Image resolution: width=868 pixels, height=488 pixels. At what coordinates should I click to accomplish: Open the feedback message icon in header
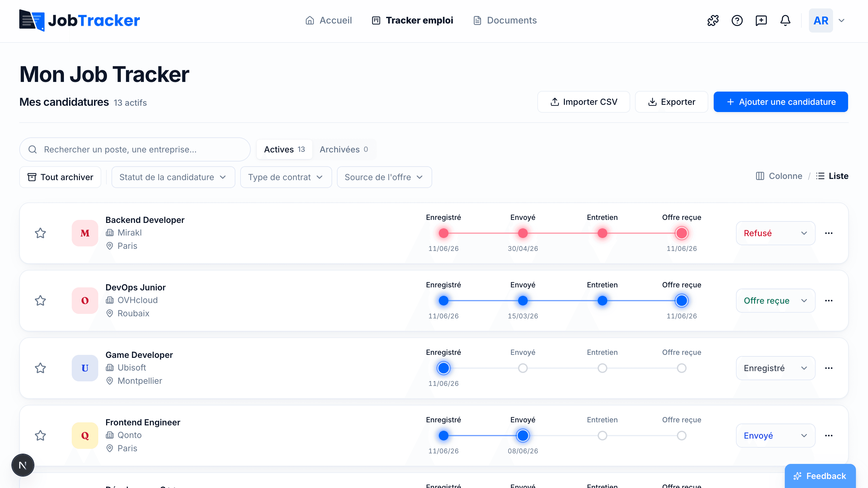click(x=761, y=20)
